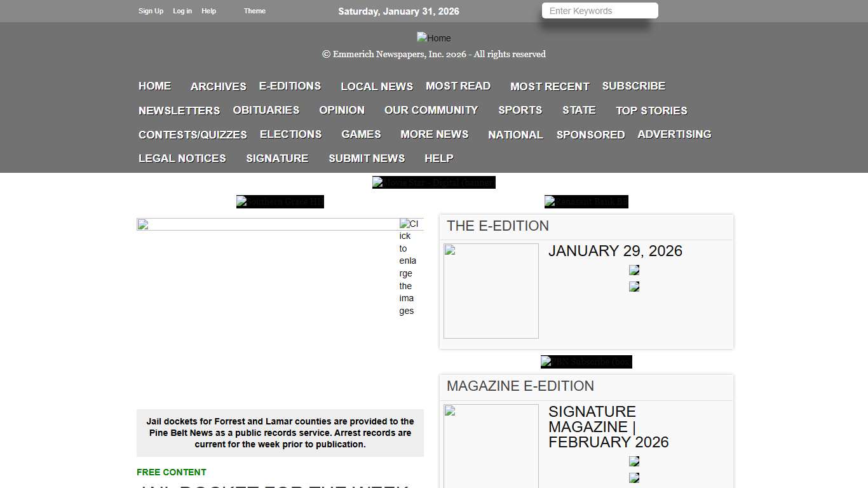Click the second image icon under January 29 edition
Viewport: 868px width, 488px height.
[634, 286]
